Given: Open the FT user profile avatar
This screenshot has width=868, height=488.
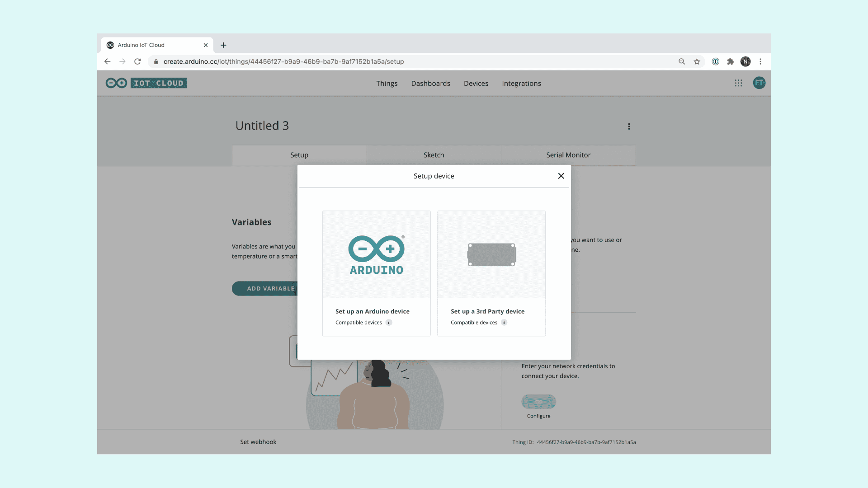Looking at the screenshot, I should 759,83.
